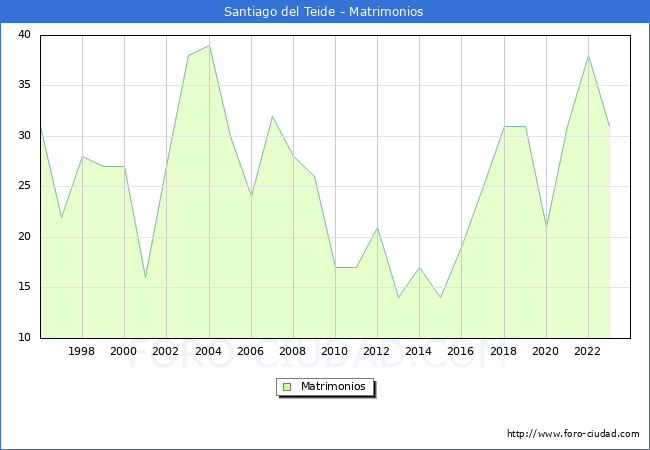The width and height of the screenshot is (650, 450).
Task: Click the 2022 x-axis label
Action: coord(588,352)
